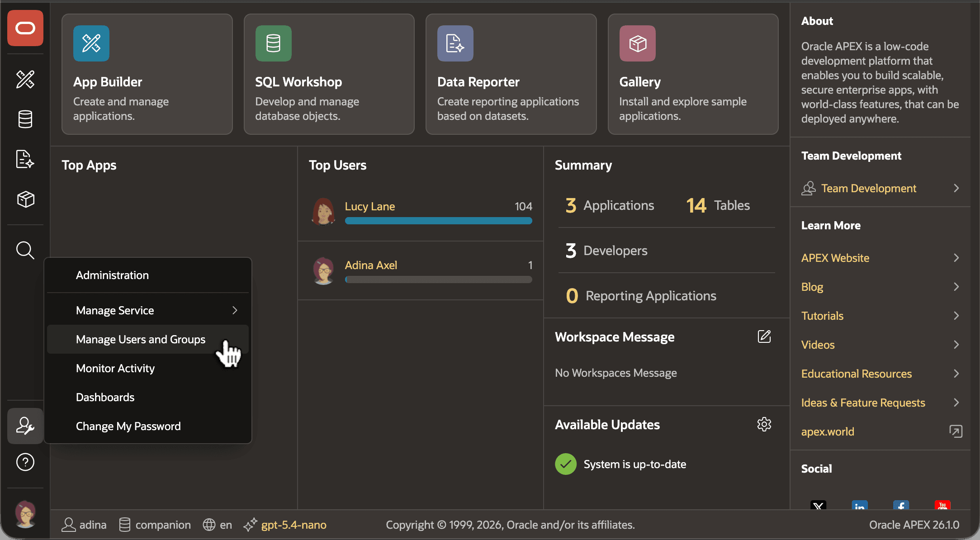The image size is (980, 540).
Task: Click the Gallery card icon
Action: 638,43
